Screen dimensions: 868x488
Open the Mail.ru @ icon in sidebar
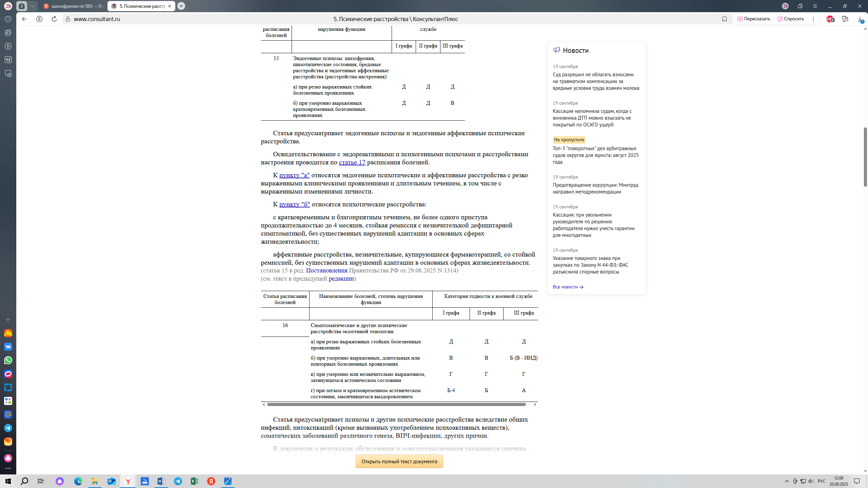point(8,414)
